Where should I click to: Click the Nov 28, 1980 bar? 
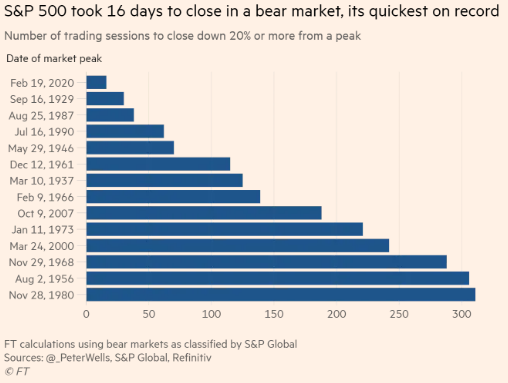[x=281, y=295]
